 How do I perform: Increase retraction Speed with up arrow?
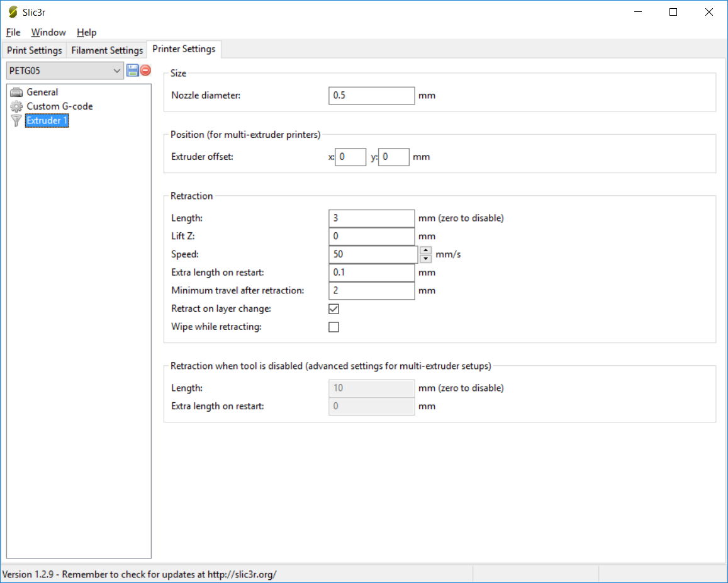pos(426,251)
